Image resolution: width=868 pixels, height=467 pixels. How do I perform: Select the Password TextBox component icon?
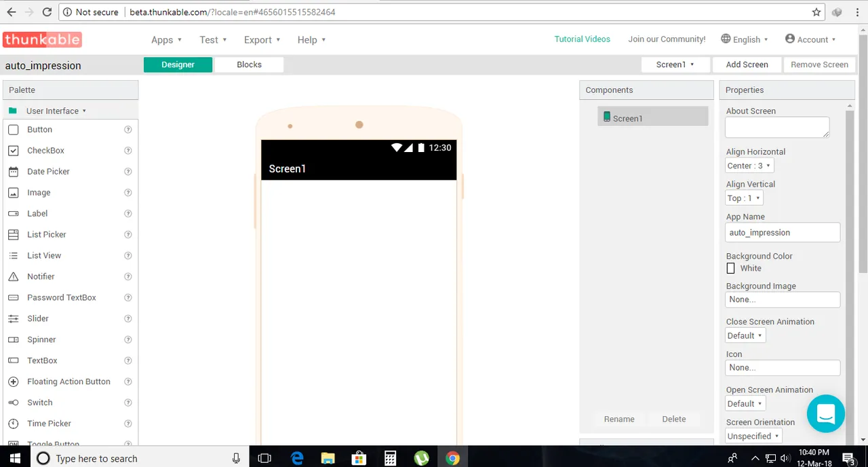tap(13, 298)
